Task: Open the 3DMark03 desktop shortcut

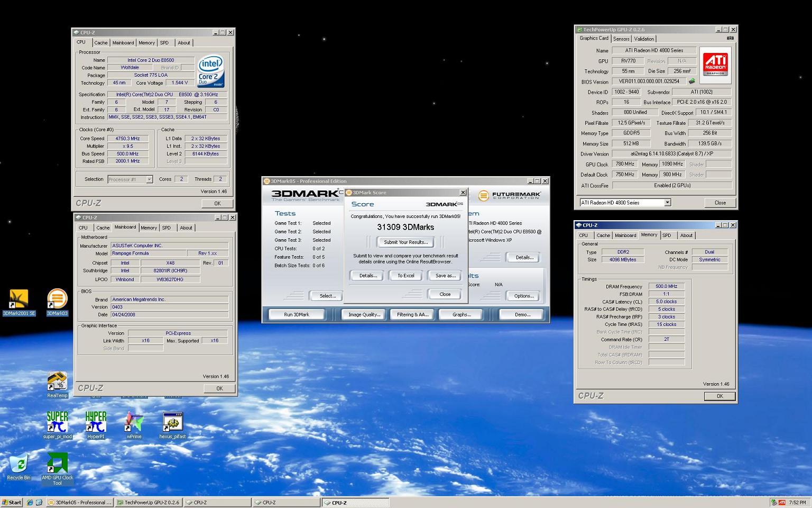Action: [x=57, y=302]
